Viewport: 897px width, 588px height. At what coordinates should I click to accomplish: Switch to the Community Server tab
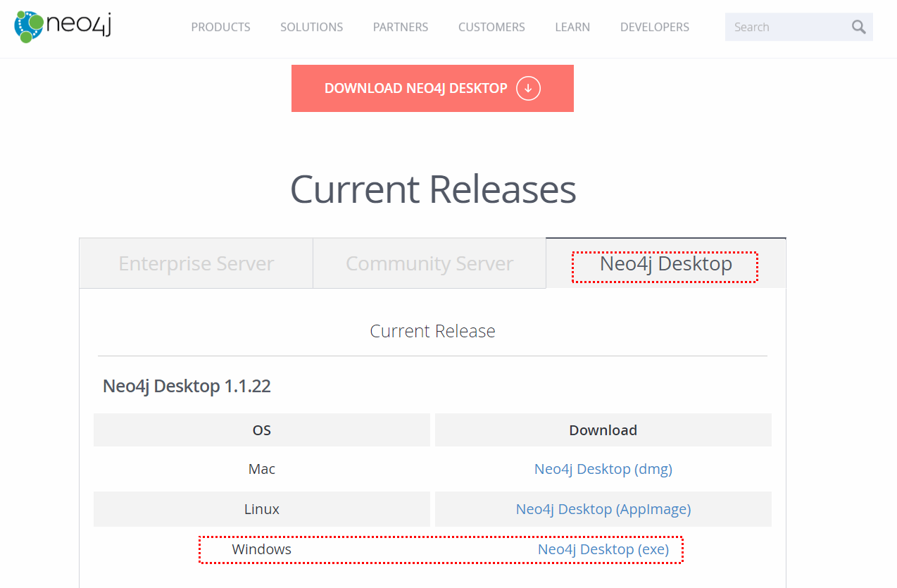click(429, 263)
